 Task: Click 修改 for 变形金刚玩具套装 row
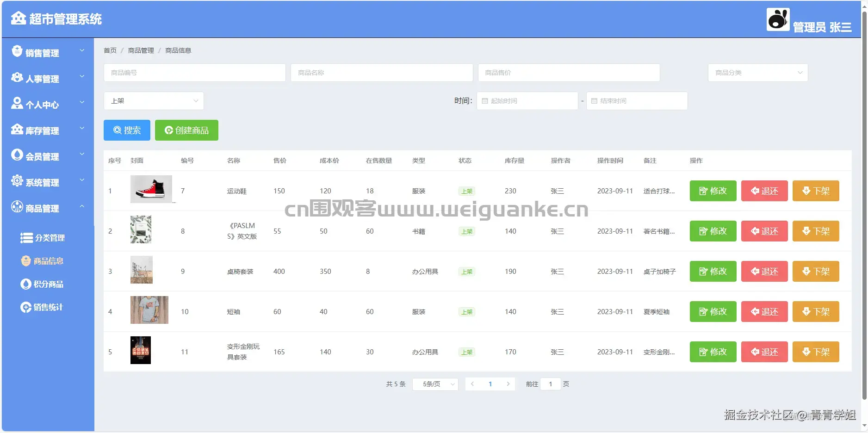click(713, 352)
